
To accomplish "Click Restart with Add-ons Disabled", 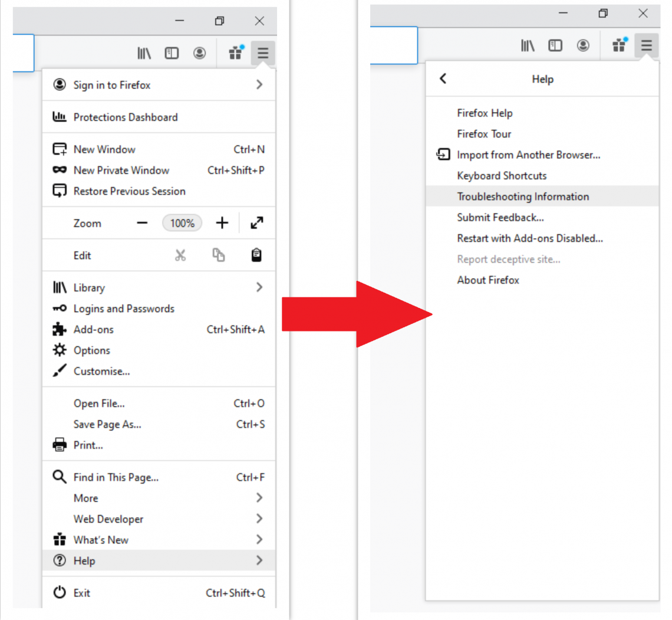I will click(x=530, y=238).
